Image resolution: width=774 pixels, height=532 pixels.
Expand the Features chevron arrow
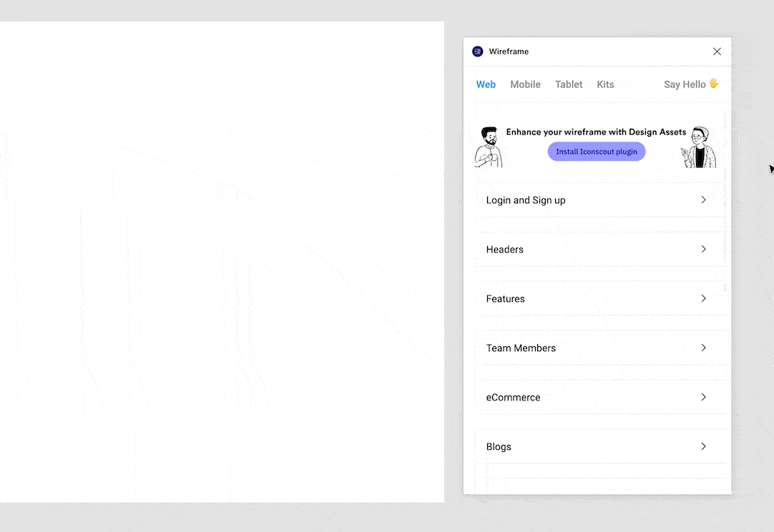(703, 299)
